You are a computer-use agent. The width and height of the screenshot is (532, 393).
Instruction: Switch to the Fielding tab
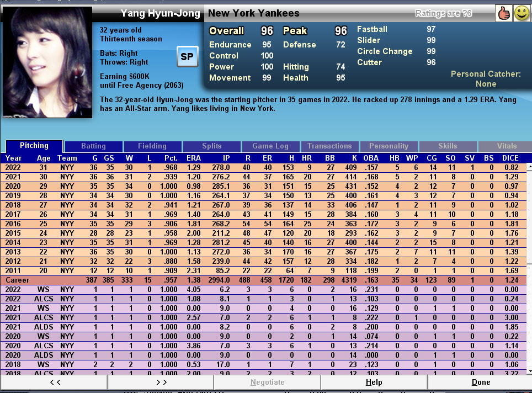point(152,146)
